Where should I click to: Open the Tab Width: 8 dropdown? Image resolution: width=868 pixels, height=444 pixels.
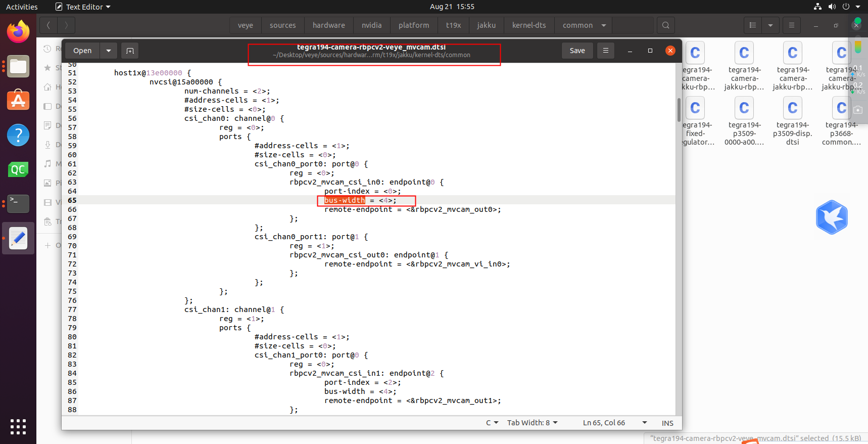pyautogui.click(x=532, y=423)
